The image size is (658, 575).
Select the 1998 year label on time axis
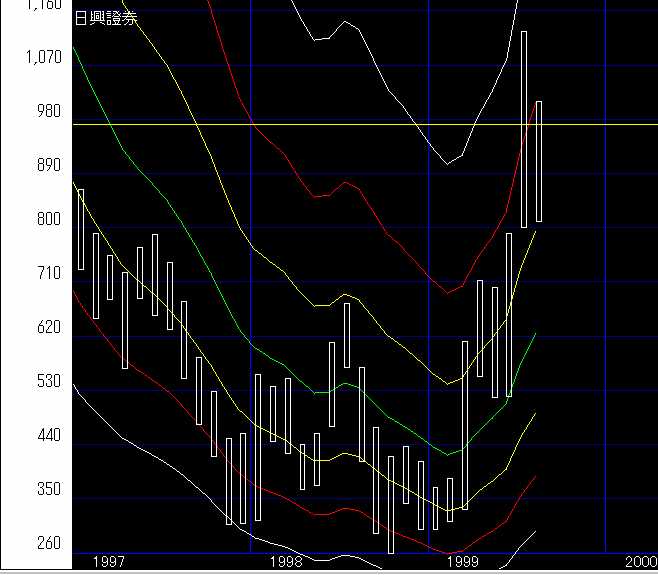[286, 562]
